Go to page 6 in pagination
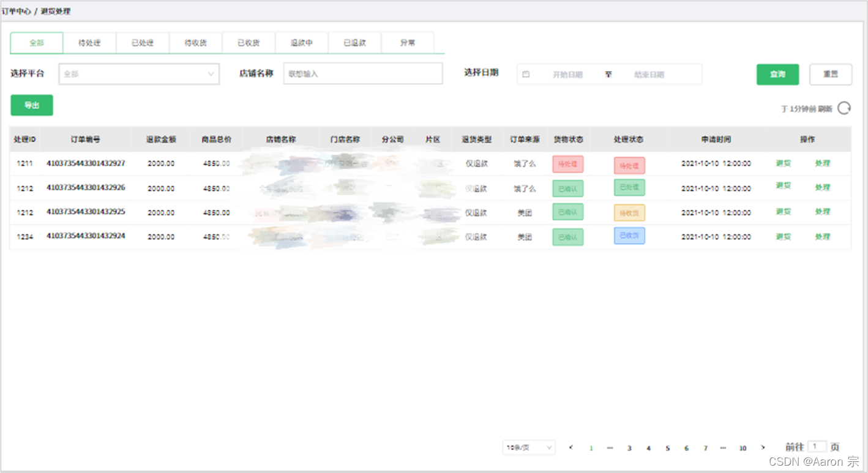Viewport: 868px width, 473px height. 686,448
